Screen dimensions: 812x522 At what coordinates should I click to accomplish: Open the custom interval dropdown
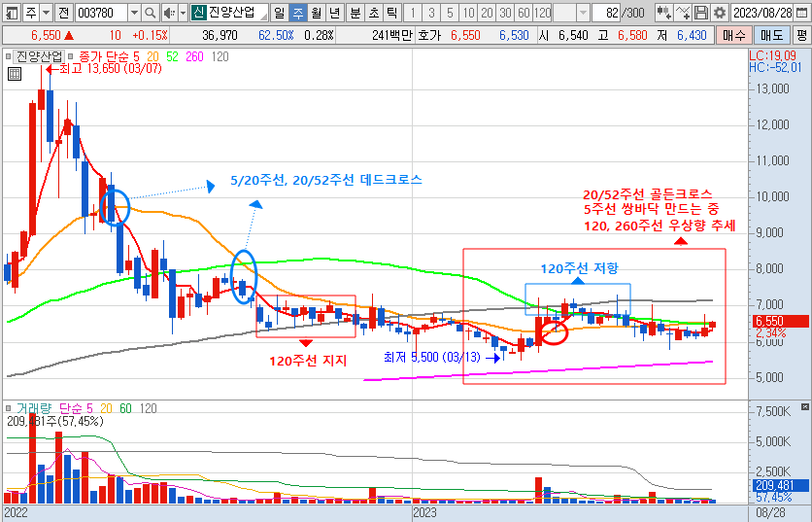click(583, 13)
